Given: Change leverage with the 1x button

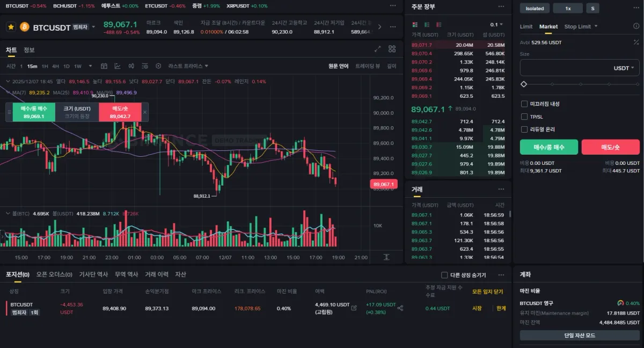Looking at the screenshot, I should pyautogui.click(x=568, y=8).
